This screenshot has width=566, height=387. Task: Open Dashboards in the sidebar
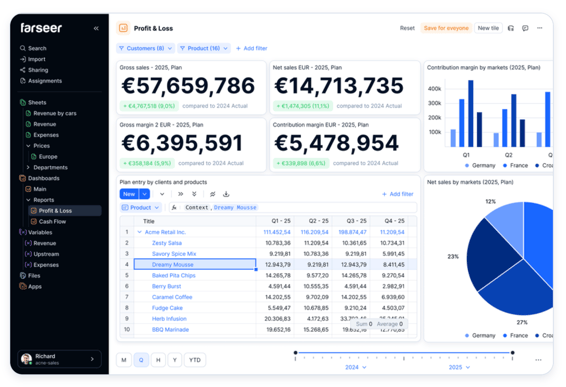[39, 178]
